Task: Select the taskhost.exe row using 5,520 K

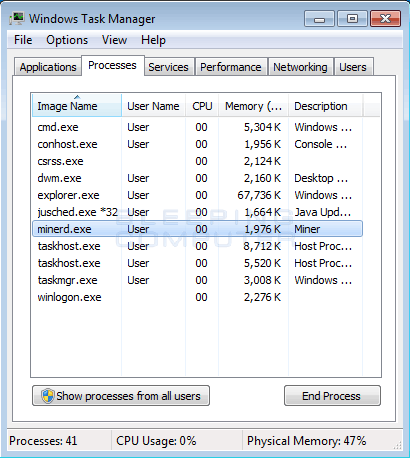Action: [x=197, y=263]
